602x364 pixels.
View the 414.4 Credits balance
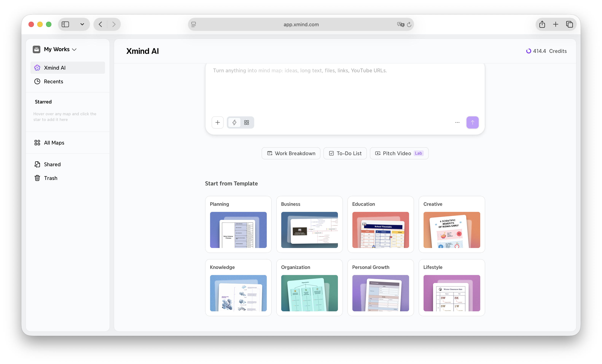point(546,51)
